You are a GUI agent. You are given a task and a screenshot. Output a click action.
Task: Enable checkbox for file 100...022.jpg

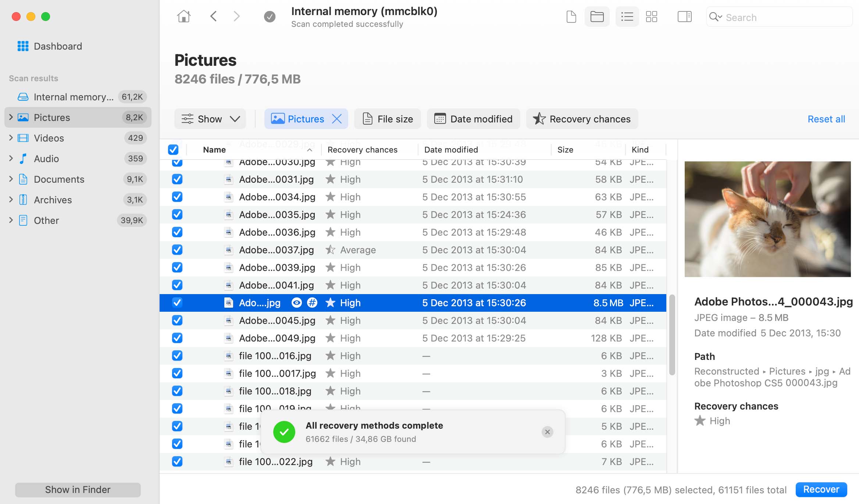pos(176,462)
